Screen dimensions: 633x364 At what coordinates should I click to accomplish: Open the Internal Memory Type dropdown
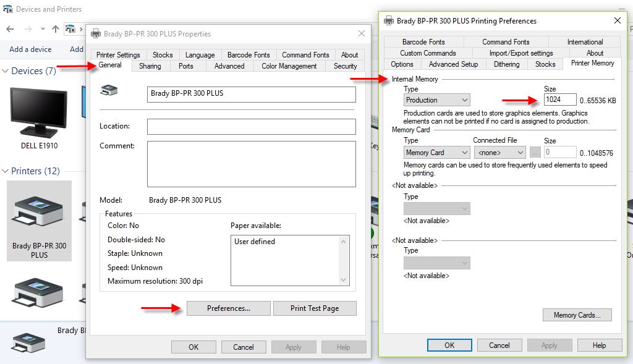click(x=437, y=100)
